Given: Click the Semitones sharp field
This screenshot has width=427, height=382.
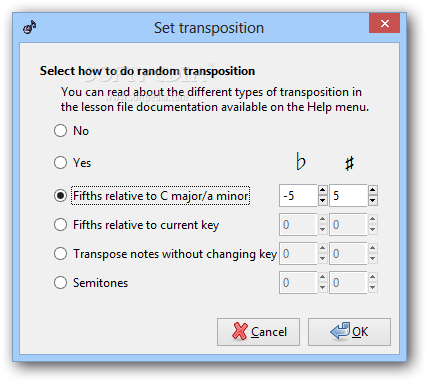Looking at the screenshot, I should click(x=348, y=283).
